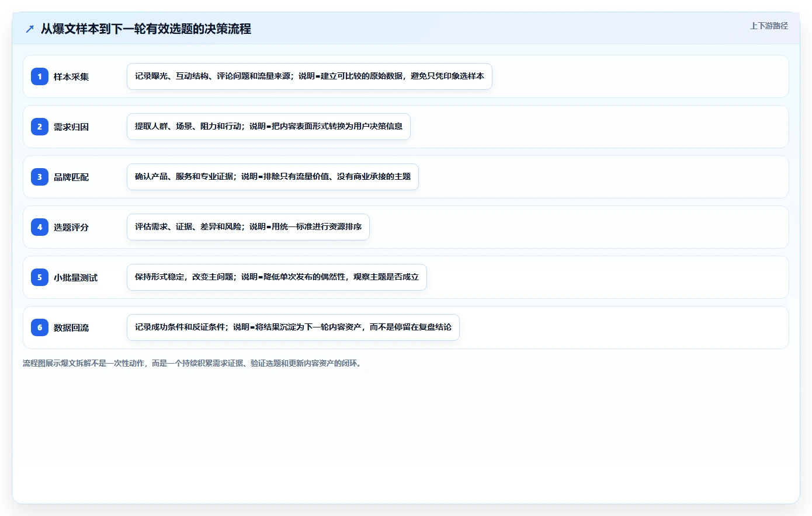Open the description box starting 记录曝光、互动结构
Image resolution: width=812 pixels, height=516 pixels.
pyautogui.click(x=310, y=76)
